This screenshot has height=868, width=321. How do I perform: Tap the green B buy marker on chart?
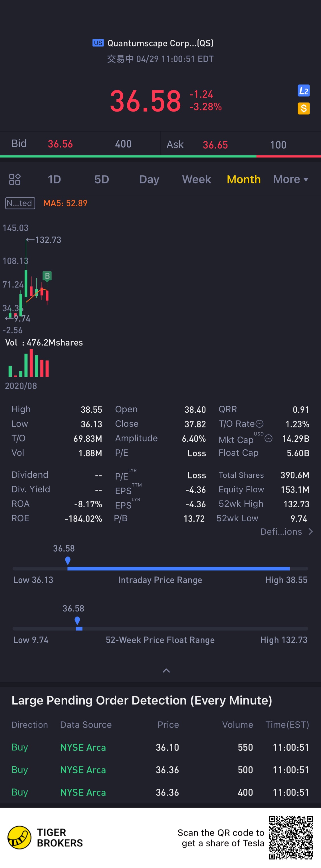pyautogui.click(x=47, y=276)
